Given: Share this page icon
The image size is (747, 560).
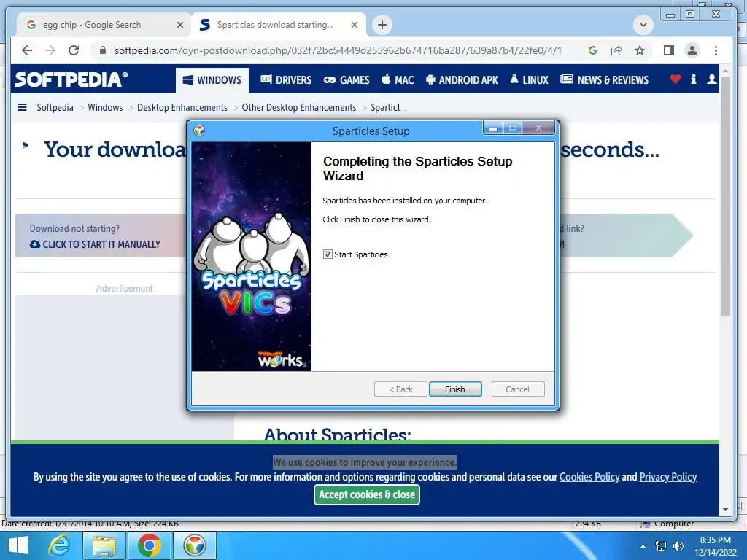Looking at the screenshot, I should click(616, 50).
